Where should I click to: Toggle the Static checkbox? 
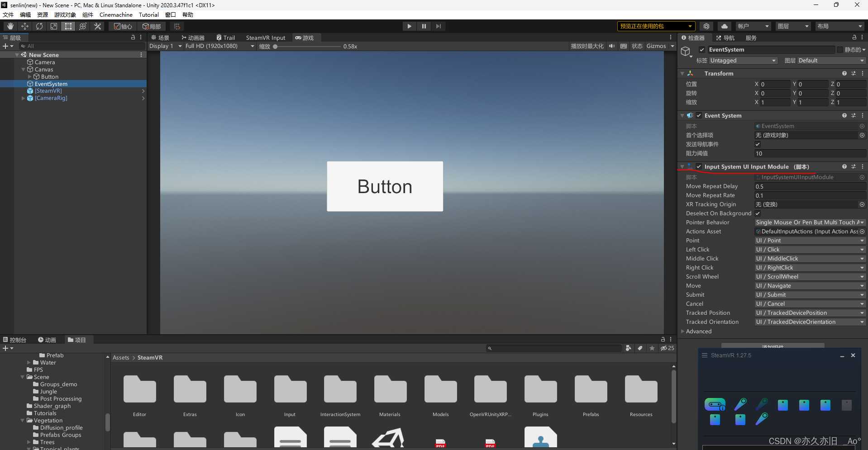point(840,50)
